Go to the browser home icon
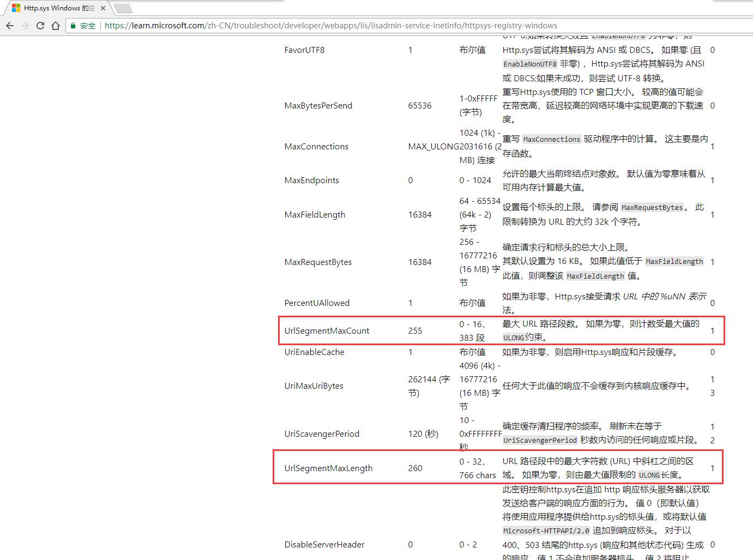Viewport: 753px width, 560px height. 56,26
